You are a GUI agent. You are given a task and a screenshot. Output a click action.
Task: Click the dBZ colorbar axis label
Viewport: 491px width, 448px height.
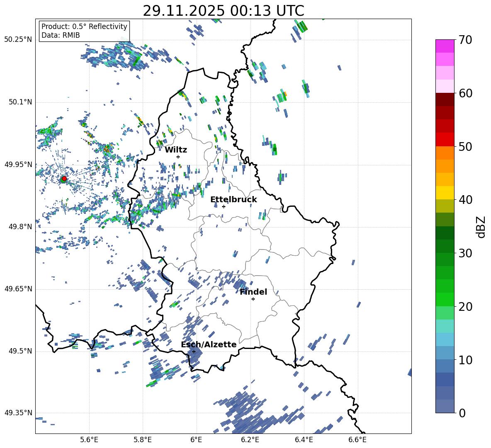[x=481, y=227]
